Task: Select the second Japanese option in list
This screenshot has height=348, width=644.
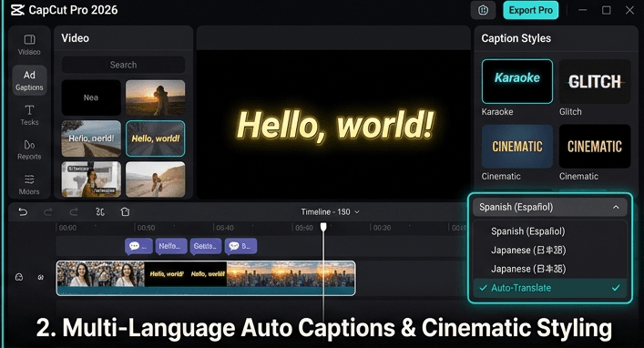Action: click(549, 269)
